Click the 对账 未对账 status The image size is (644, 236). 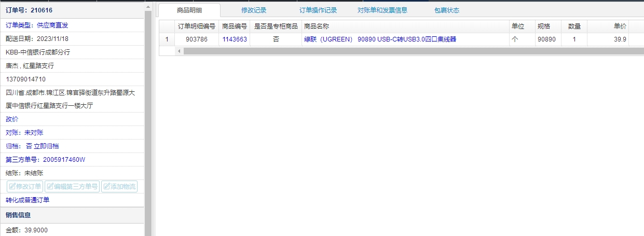[x=24, y=133]
